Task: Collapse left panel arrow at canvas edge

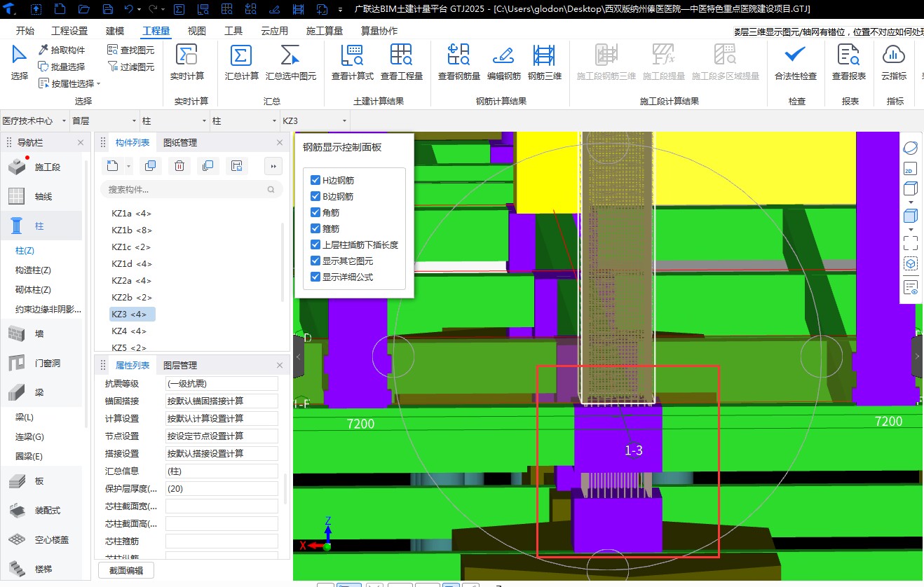Action: (x=299, y=357)
